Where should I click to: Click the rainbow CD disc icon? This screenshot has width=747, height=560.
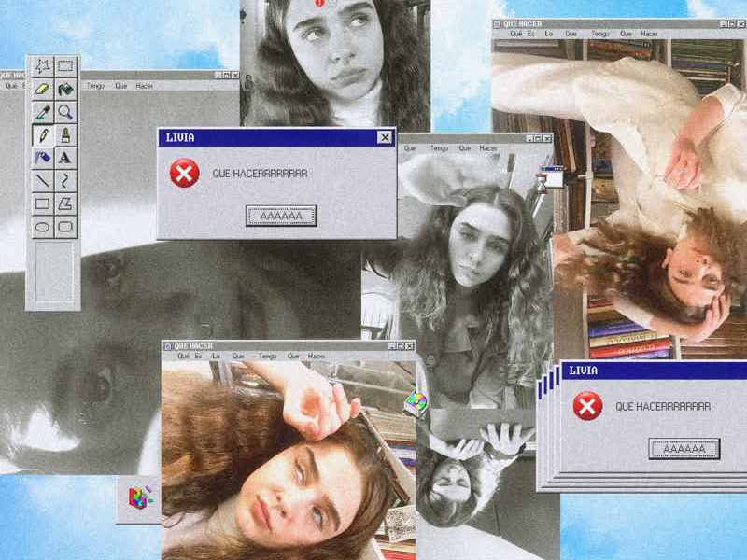point(415,403)
